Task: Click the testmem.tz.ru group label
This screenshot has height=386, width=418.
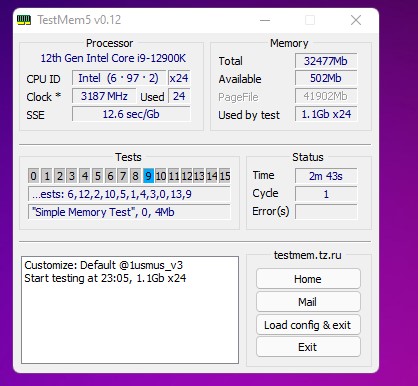Action: coord(308,255)
